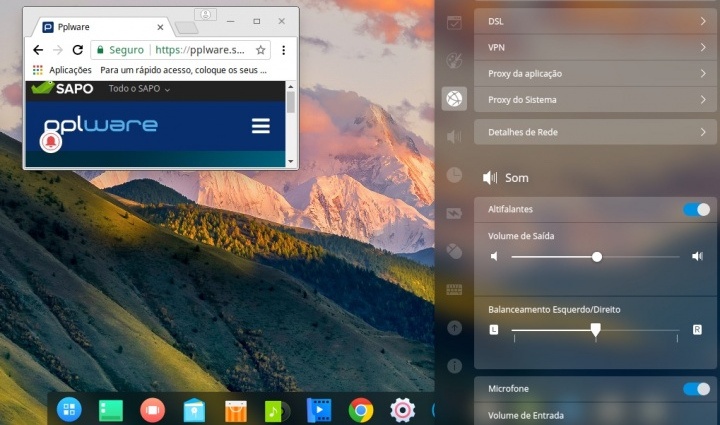This screenshot has width=720, height=425.
Task: Click the Aplicações bookmarks shortcut
Action: [62, 70]
